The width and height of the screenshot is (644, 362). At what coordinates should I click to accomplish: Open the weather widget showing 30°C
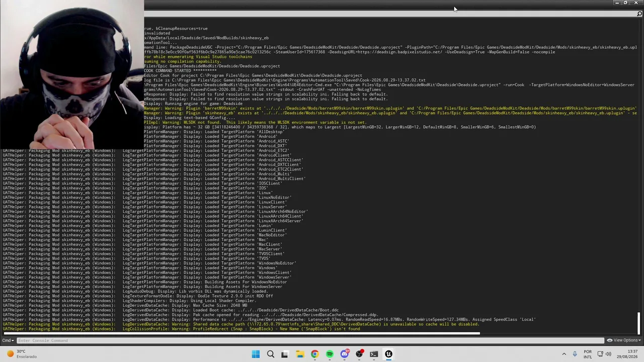coord(21,354)
